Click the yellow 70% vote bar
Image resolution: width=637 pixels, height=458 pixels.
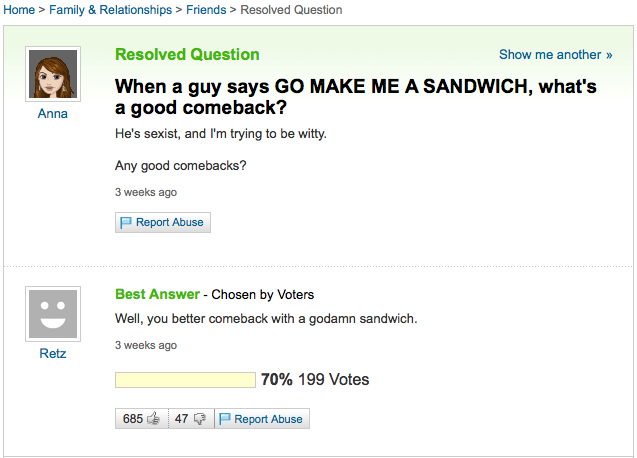[x=185, y=380]
